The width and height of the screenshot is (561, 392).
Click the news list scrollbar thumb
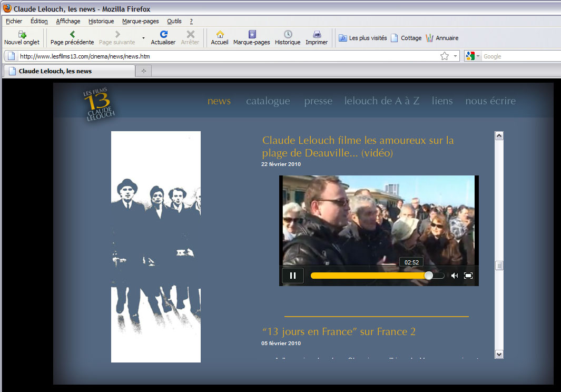[499, 265]
